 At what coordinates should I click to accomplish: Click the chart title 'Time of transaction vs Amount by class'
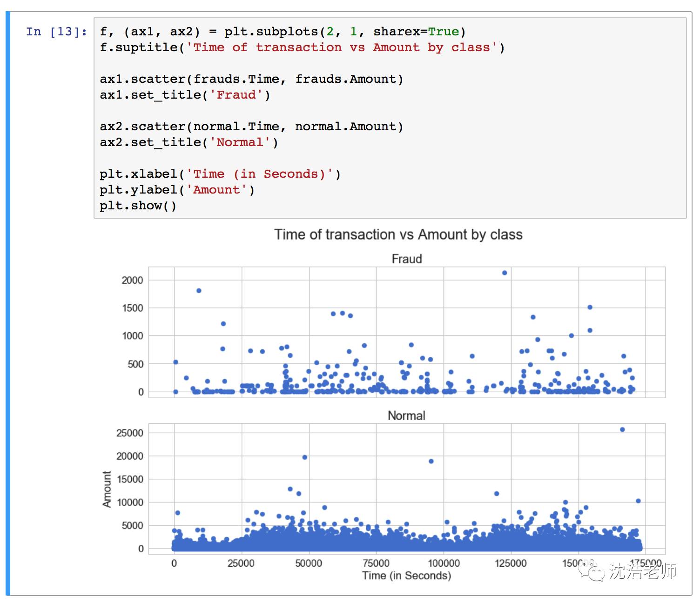click(x=398, y=234)
